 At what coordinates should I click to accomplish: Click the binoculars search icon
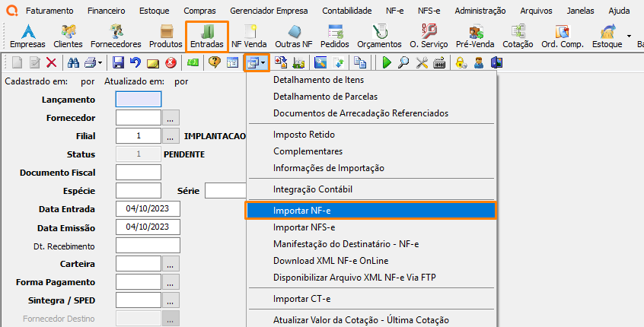[74, 63]
